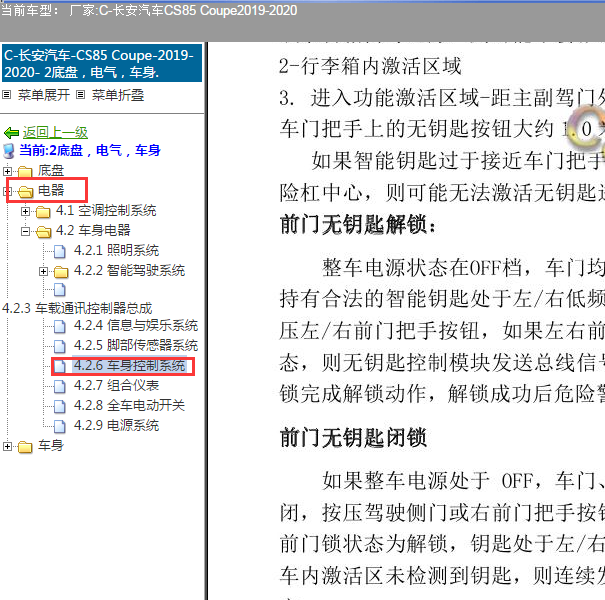This screenshot has height=600, width=605.
Task: Click 4.1 空调控制系统 folder icon
Action: [43, 212]
